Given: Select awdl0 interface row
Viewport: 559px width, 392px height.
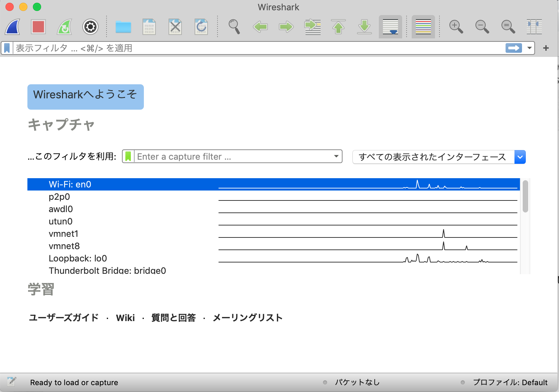Looking at the screenshot, I should pyautogui.click(x=273, y=209).
